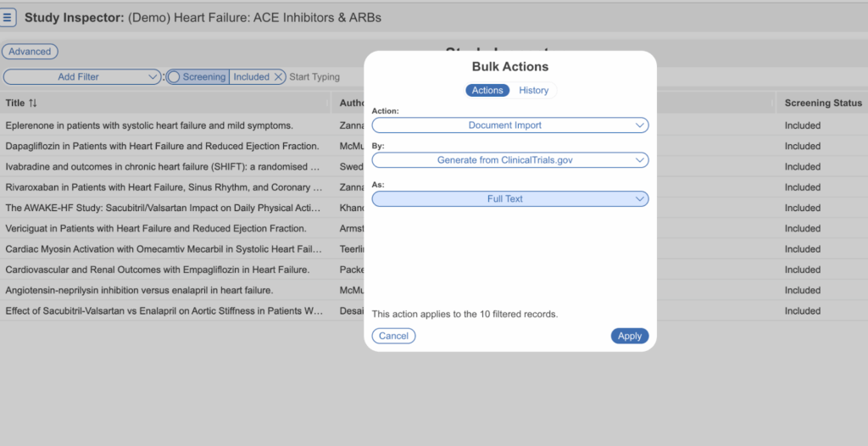Open the Angiotensin-neprilysin inhibition study row
This screenshot has width=868, height=446.
click(139, 290)
